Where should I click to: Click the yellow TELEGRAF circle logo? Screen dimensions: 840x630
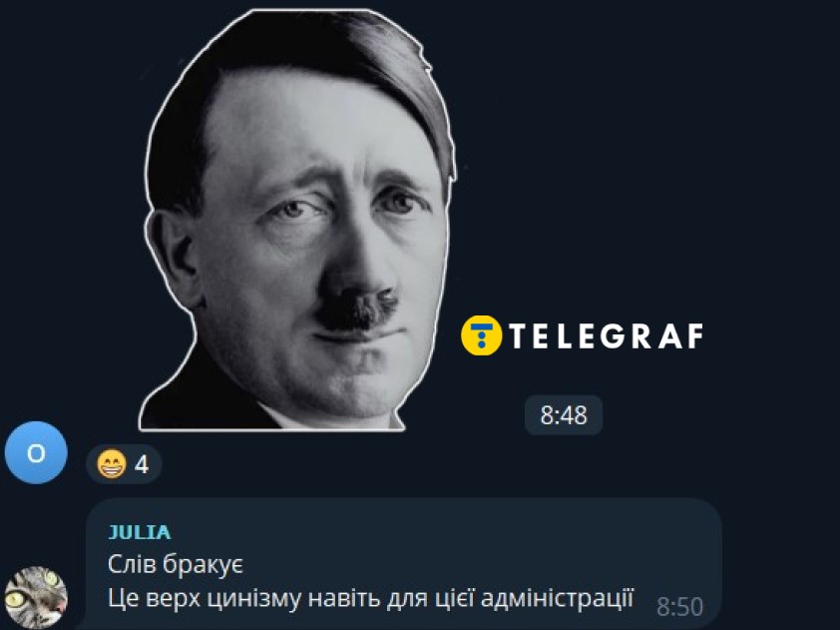pos(481,335)
